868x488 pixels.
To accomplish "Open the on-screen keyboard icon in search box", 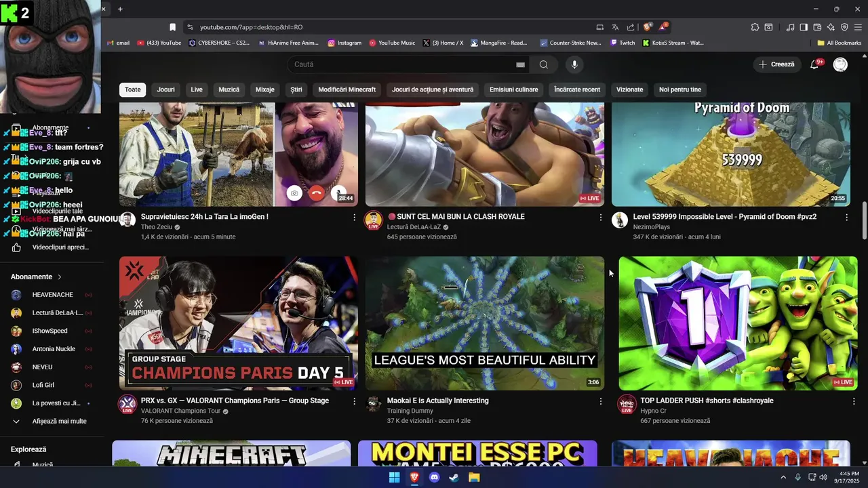I will click(x=520, y=64).
